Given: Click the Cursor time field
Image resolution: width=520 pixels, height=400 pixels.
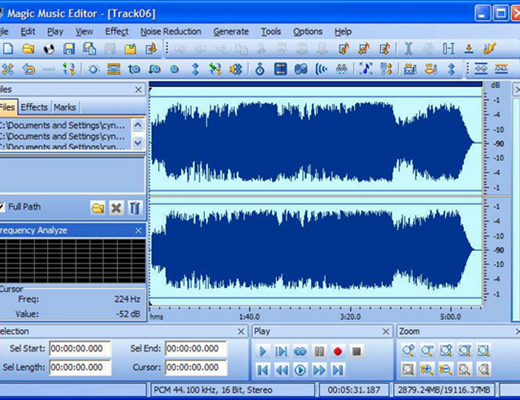Looking at the screenshot, I should [196, 367].
